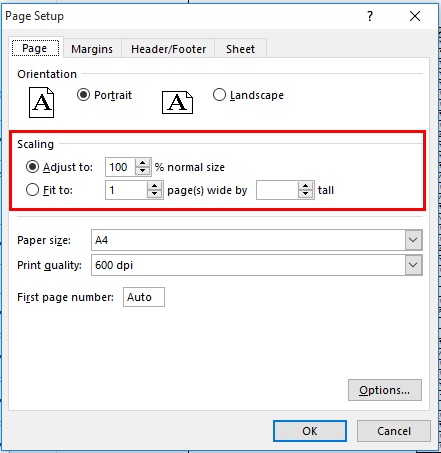Choose the Adjust to scaling option

tap(32, 167)
